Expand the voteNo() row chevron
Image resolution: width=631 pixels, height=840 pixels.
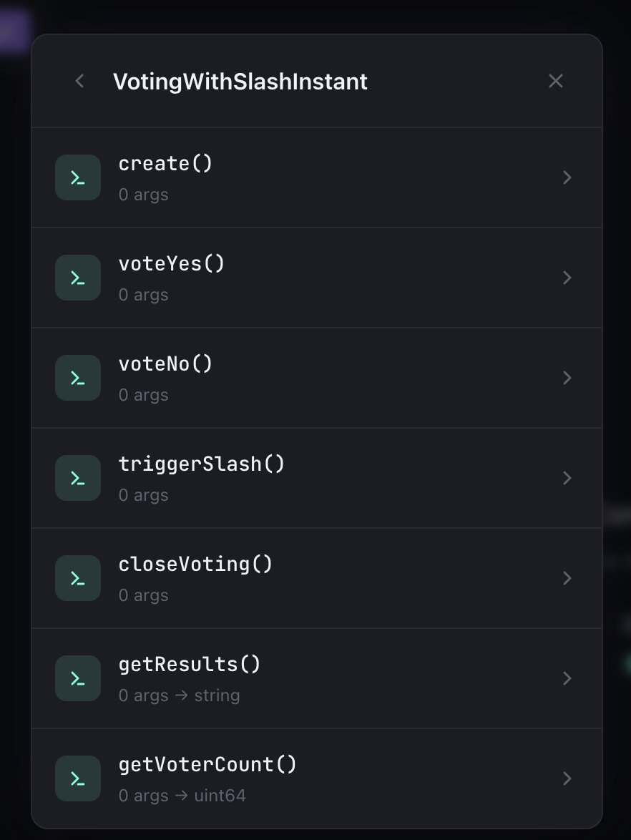[x=567, y=378]
